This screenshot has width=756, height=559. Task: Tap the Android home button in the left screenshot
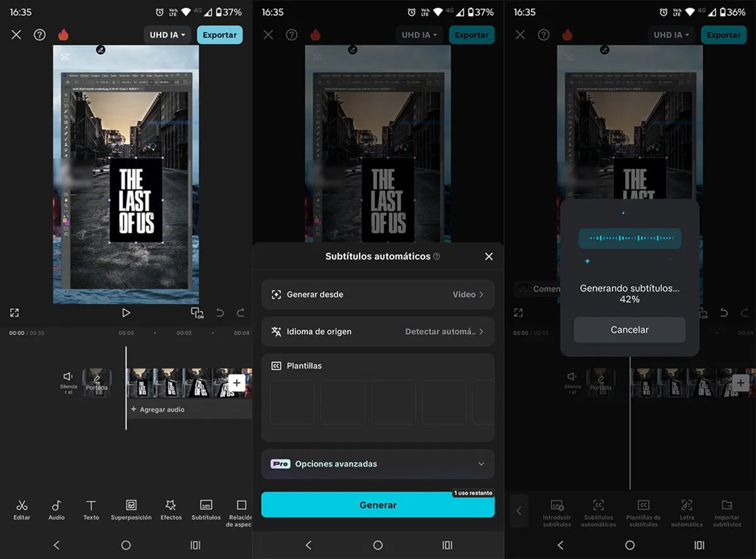pos(126,545)
